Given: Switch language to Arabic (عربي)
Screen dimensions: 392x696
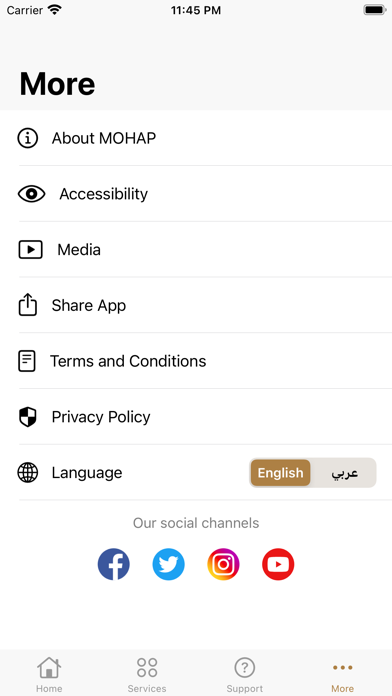Looking at the screenshot, I should [344, 473].
